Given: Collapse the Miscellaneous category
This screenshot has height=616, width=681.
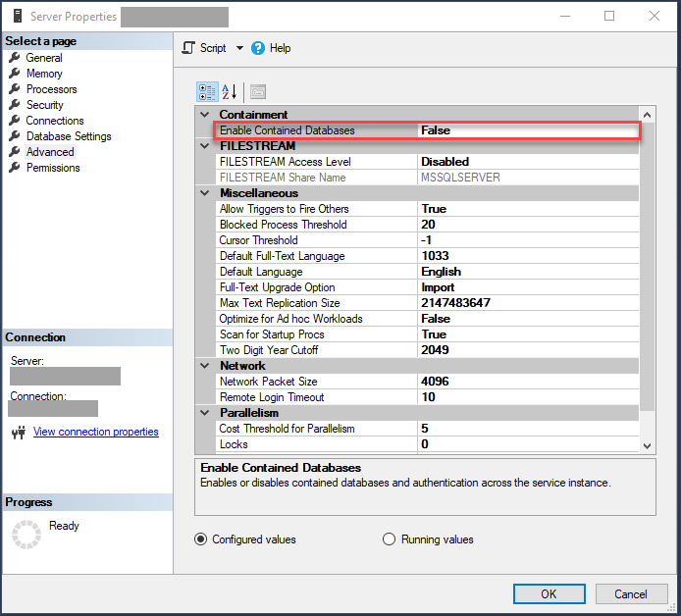Looking at the screenshot, I should tap(204, 193).
